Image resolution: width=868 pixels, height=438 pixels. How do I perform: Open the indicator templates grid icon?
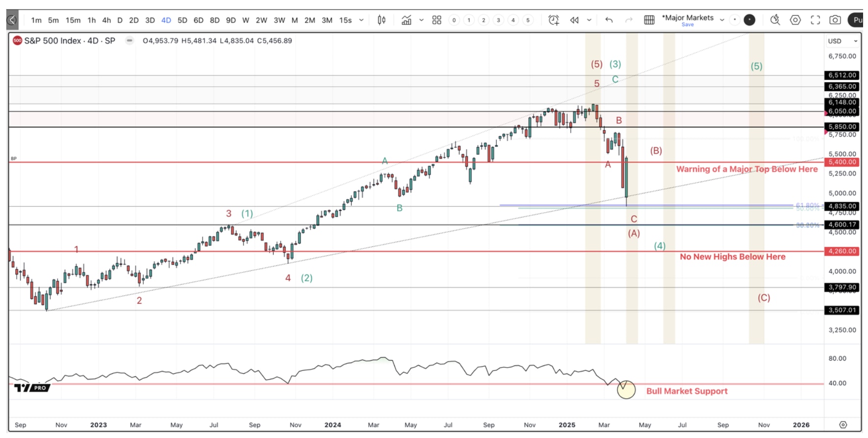coord(436,20)
